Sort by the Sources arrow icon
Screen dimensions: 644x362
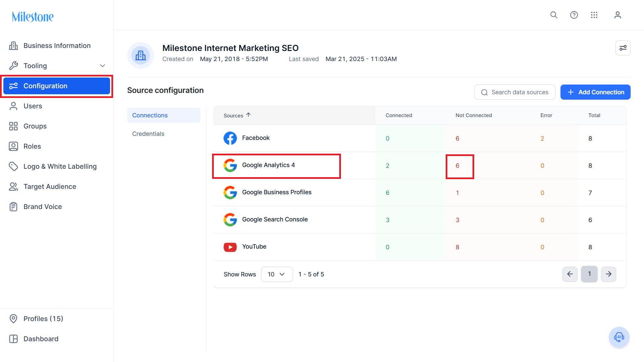click(248, 115)
